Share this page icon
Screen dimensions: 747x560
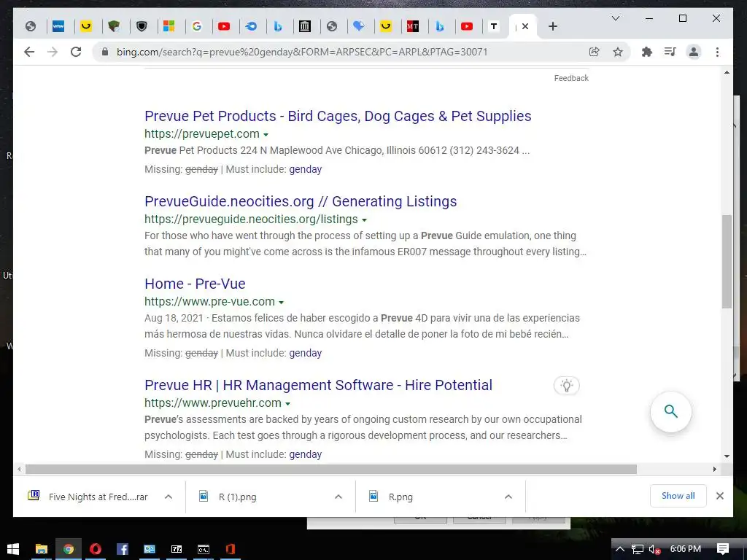pos(594,52)
